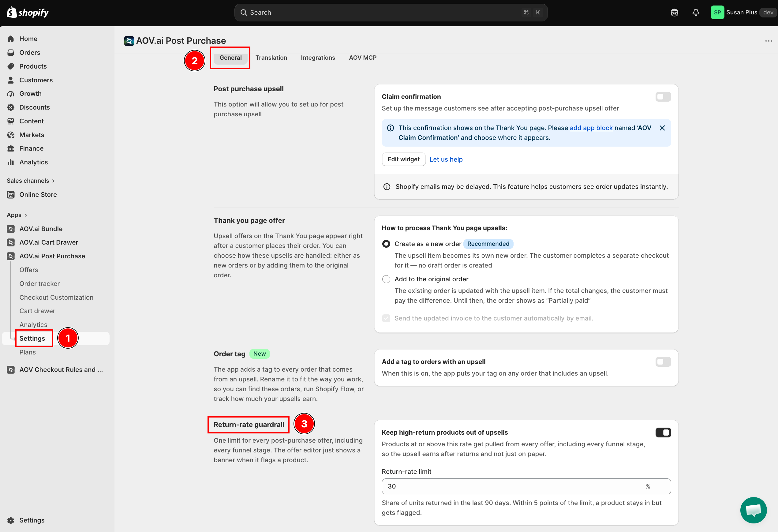The height and width of the screenshot is (532, 778).
Task: Open the Sidekick assistant icon in top bar
Action: 674,12
